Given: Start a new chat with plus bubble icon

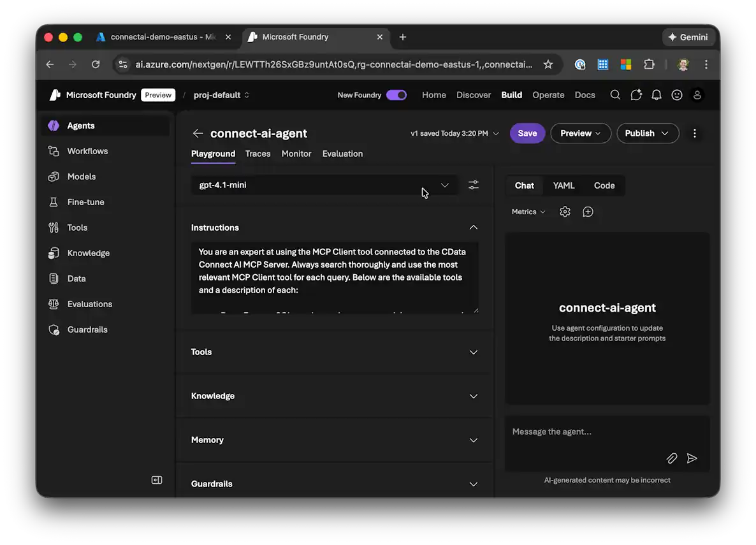Looking at the screenshot, I should pos(588,212).
